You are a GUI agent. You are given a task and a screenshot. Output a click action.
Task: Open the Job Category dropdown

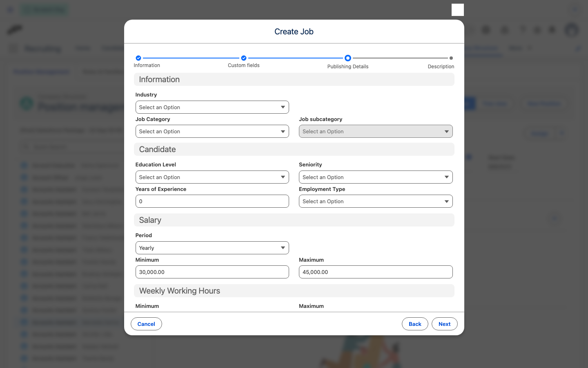[x=212, y=131]
